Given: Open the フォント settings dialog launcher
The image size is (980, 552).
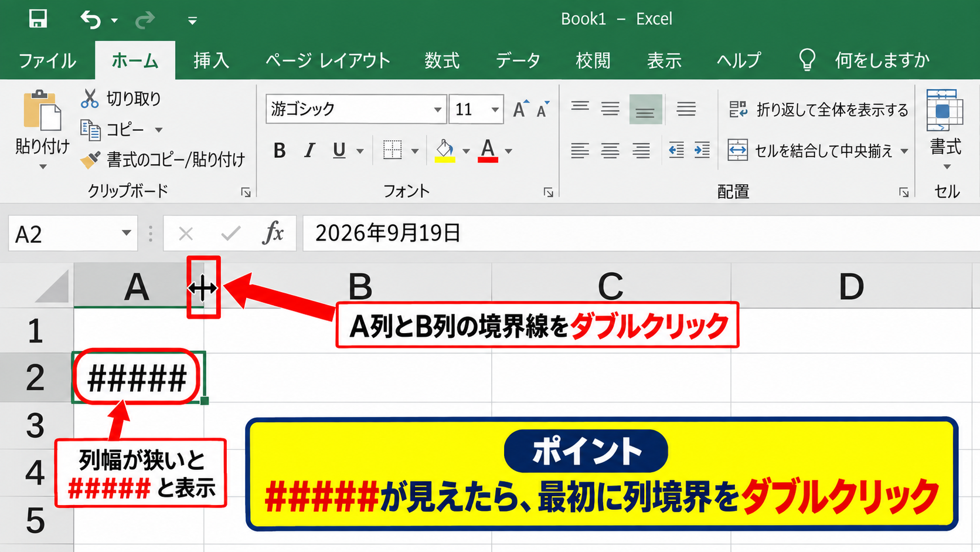Looking at the screenshot, I should point(549,192).
